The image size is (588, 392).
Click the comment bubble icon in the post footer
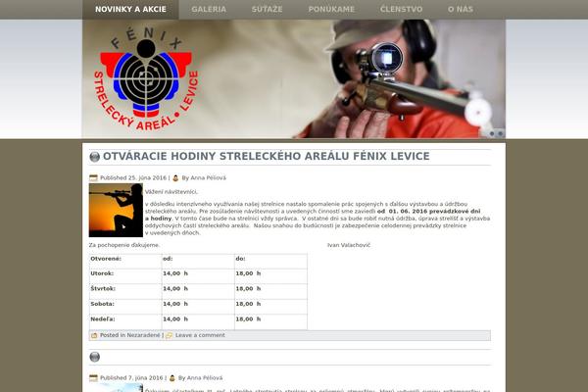pos(170,335)
